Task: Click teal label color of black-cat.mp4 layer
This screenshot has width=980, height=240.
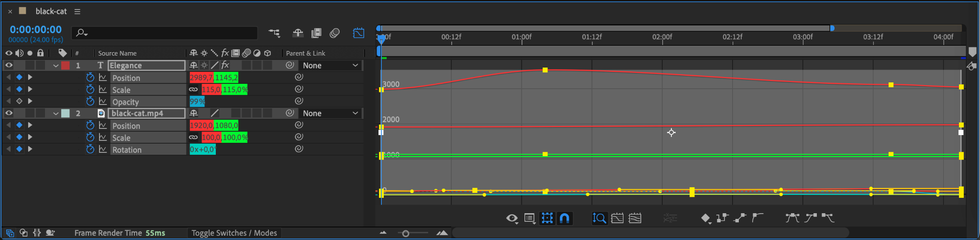Action: coord(66,113)
